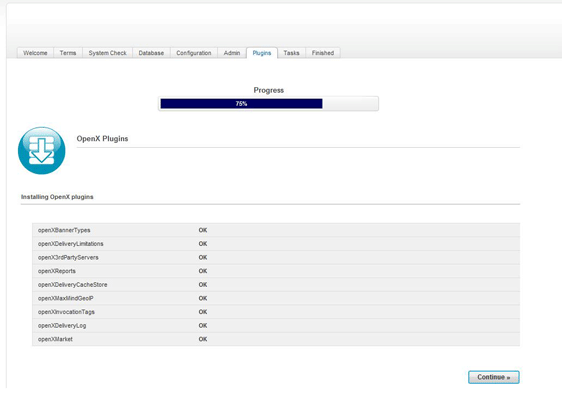Click OK status for openX3rdPartyServers
This screenshot has height=399, width=562.
203,257
